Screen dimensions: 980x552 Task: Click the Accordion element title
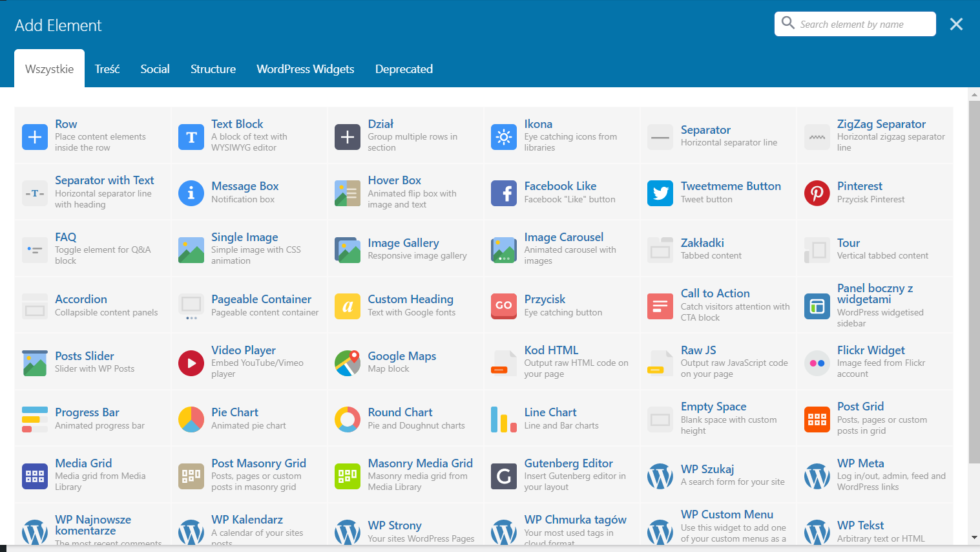81,299
